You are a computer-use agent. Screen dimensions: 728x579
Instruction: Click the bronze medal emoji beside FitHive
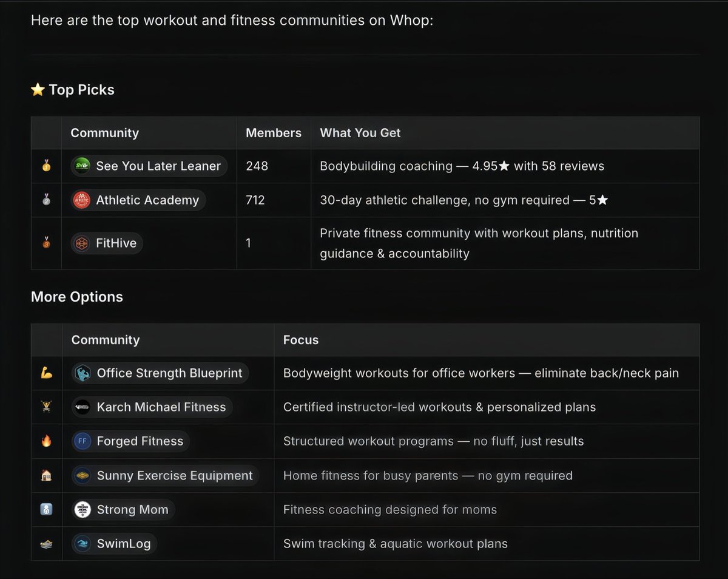click(x=46, y=243)
